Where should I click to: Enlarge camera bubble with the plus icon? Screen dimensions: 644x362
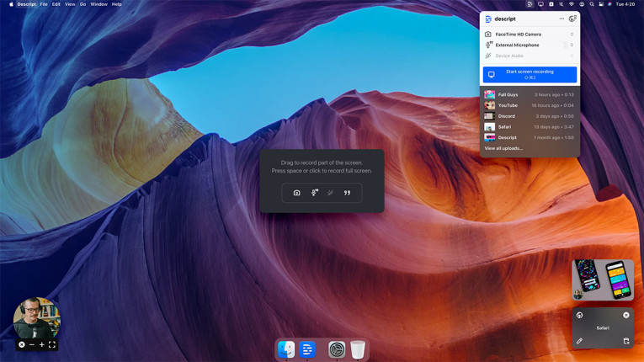(42, 344)
